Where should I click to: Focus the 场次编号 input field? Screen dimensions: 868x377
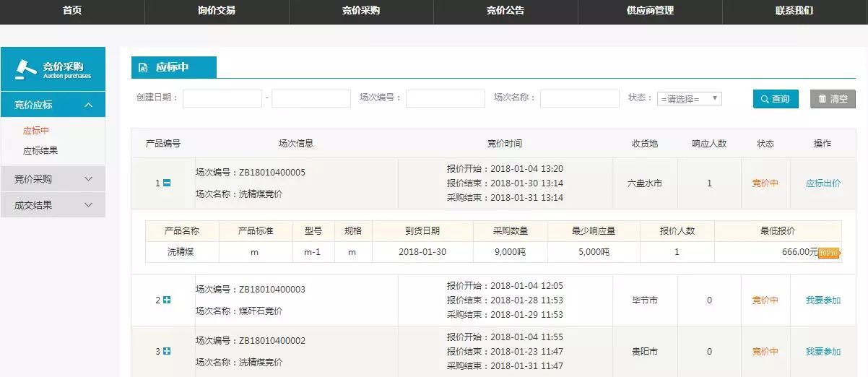pyautogui.click(x=445, y=99)
